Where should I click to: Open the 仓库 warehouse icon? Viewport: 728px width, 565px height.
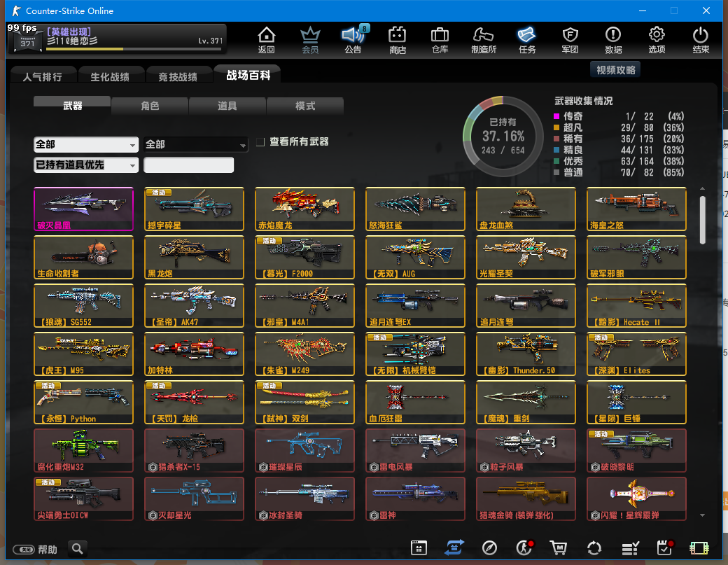440,40
